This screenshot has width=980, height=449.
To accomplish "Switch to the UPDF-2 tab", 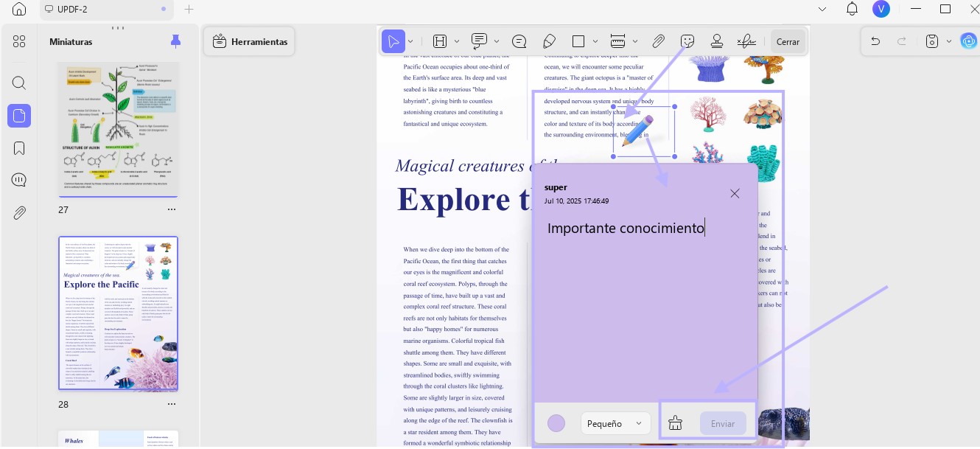I will [x=106, y=9].
